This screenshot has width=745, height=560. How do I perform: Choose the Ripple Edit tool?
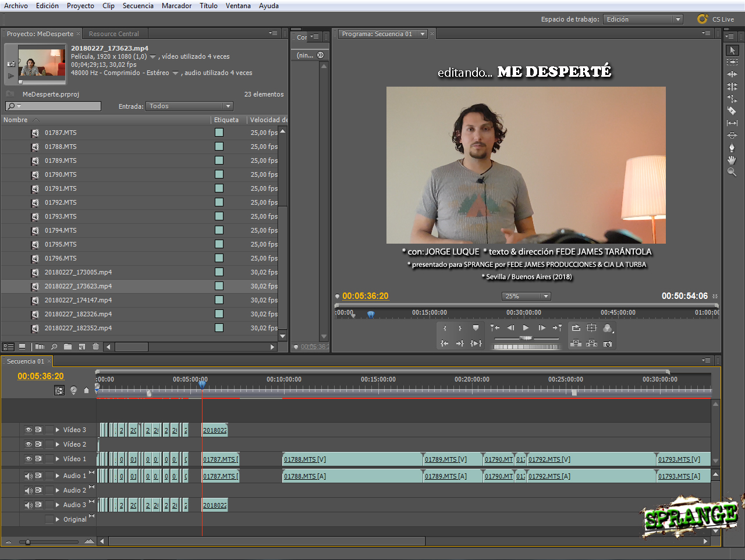tap(732, 74)
